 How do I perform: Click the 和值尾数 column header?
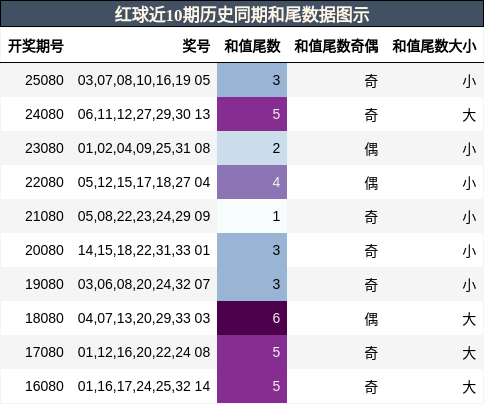pyautogui.click(x=252, y=46)
